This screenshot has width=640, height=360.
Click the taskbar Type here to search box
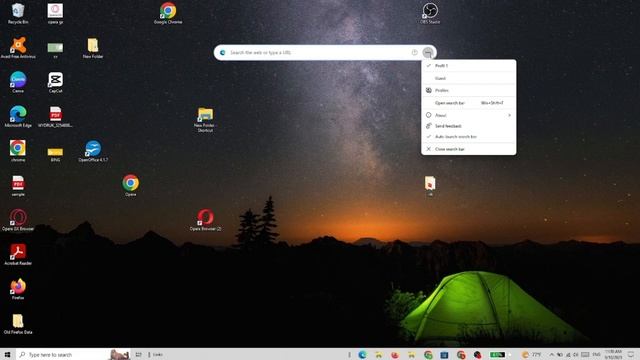(x=73, y=355)
